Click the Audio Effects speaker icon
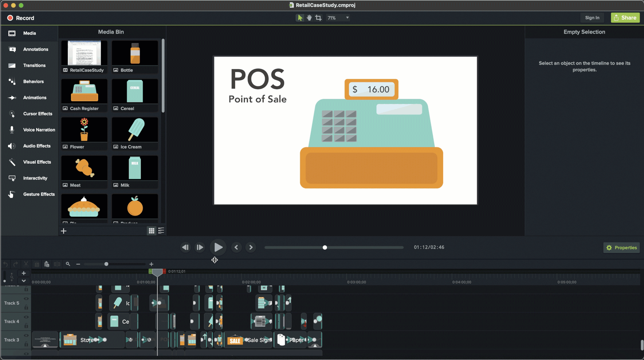Image resolution: width=644 pixels, height=360 pixels. (12, 146)
